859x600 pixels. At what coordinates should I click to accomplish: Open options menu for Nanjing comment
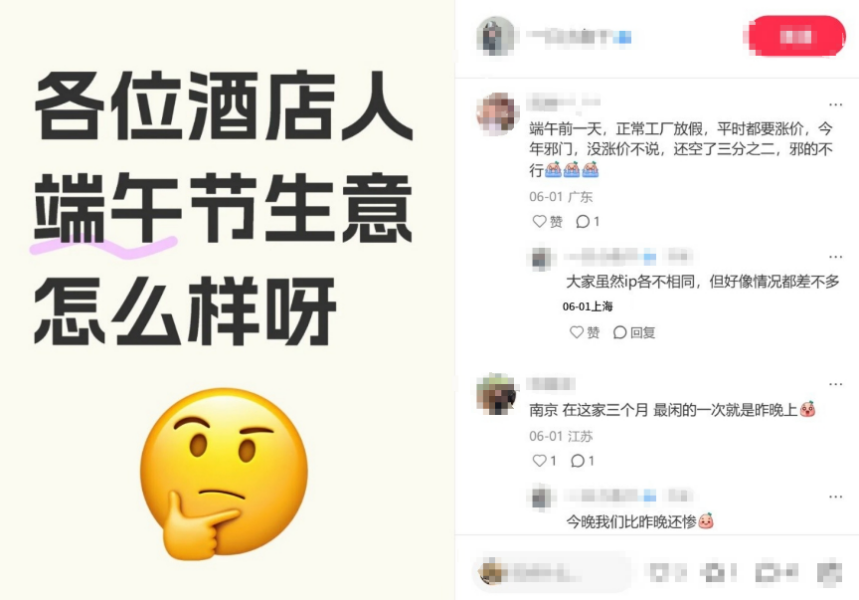tap(835, 384)
